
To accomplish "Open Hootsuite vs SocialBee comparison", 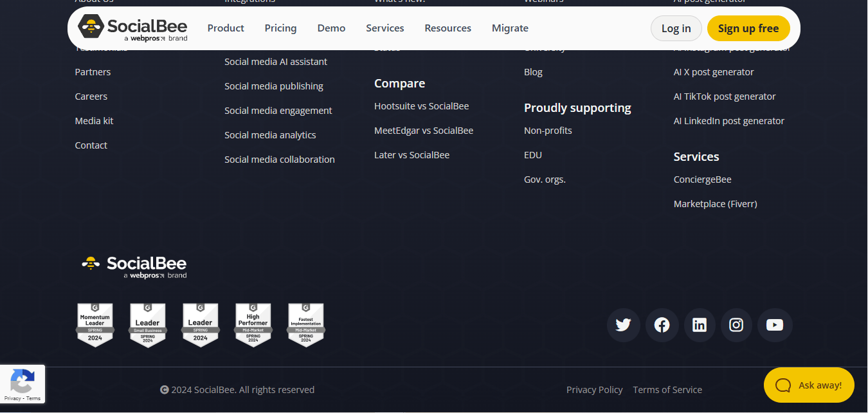I will pos(422,106).
